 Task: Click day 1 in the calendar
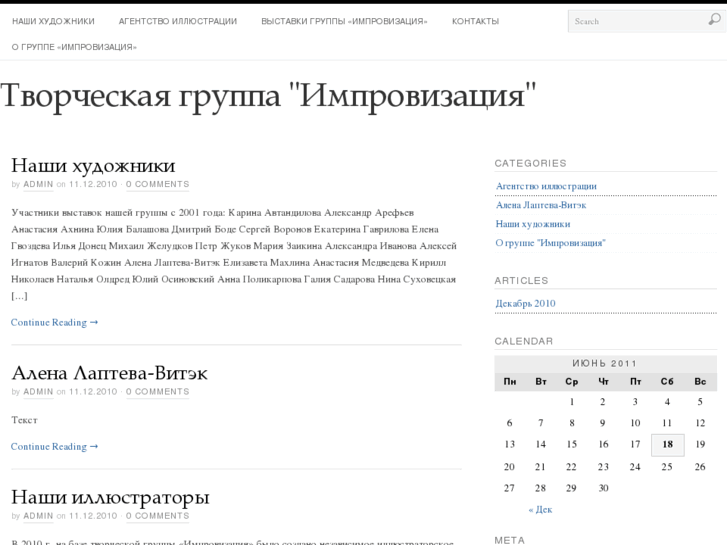tap(572, 402)
